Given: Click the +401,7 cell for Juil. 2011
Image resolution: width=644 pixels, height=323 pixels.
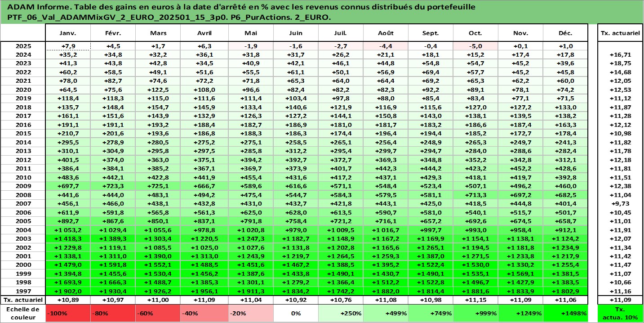Looking at the screenshot, I should (x=341, y=168).
